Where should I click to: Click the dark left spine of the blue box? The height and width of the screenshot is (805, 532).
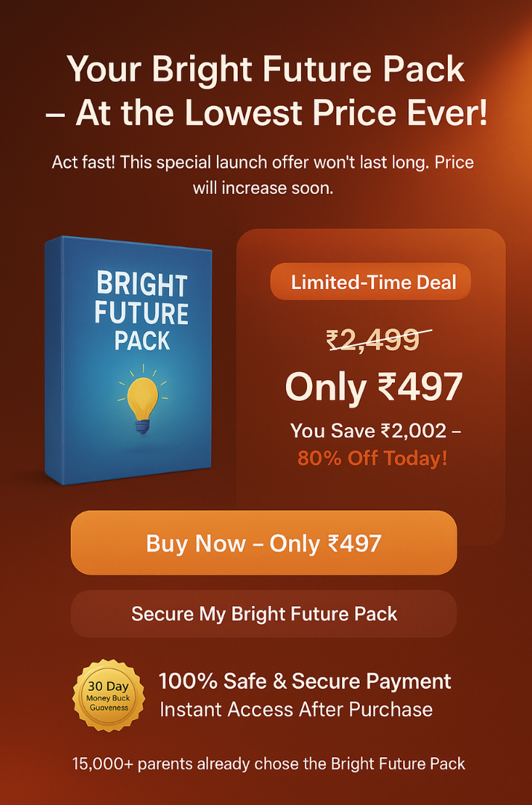53,358
